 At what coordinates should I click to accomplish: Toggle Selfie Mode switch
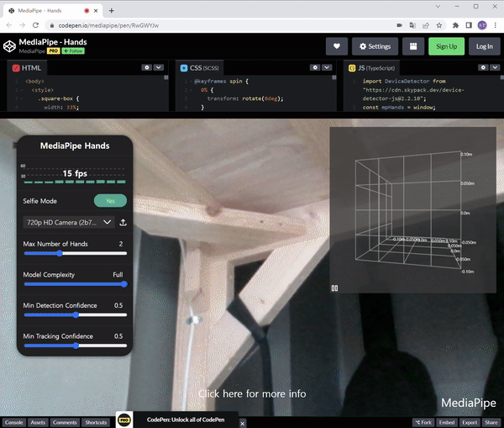point(110,201)
